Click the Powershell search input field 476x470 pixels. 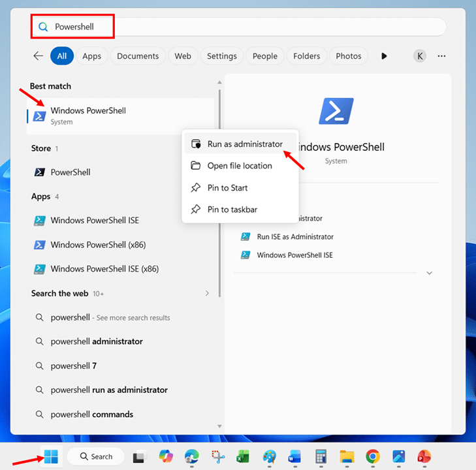(x=248, y=27)
